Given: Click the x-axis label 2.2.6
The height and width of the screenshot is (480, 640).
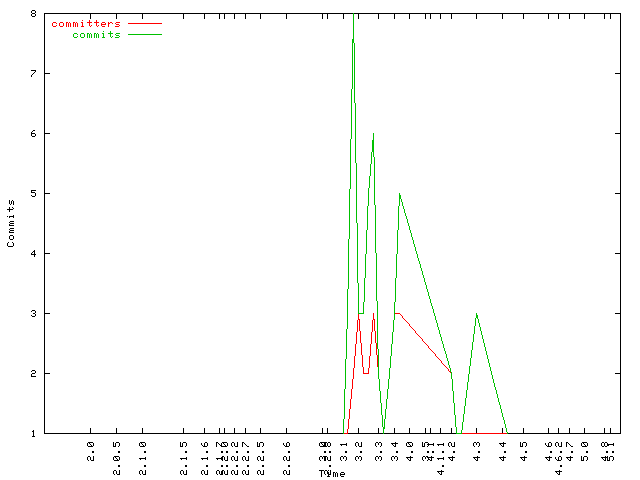Looking at the screenshot, I should [x=288, y=454].
